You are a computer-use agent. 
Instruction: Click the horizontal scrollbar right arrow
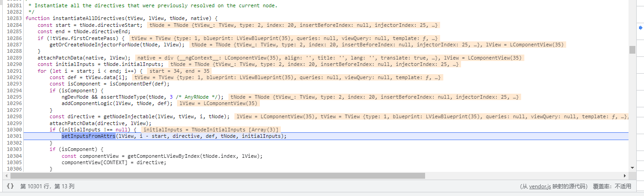tap(626, 175)
